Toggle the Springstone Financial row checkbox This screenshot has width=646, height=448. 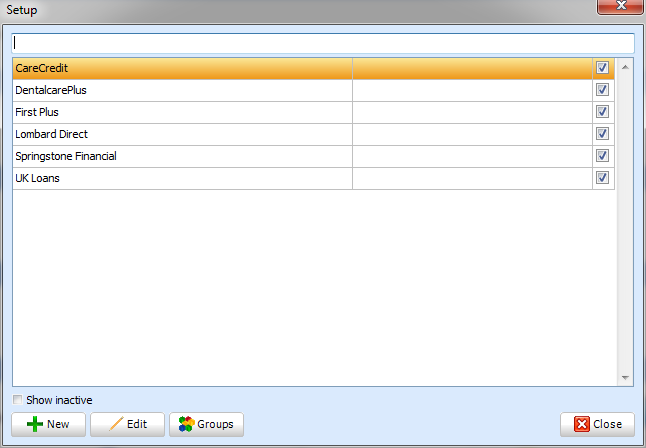click(x=602, y=156)
